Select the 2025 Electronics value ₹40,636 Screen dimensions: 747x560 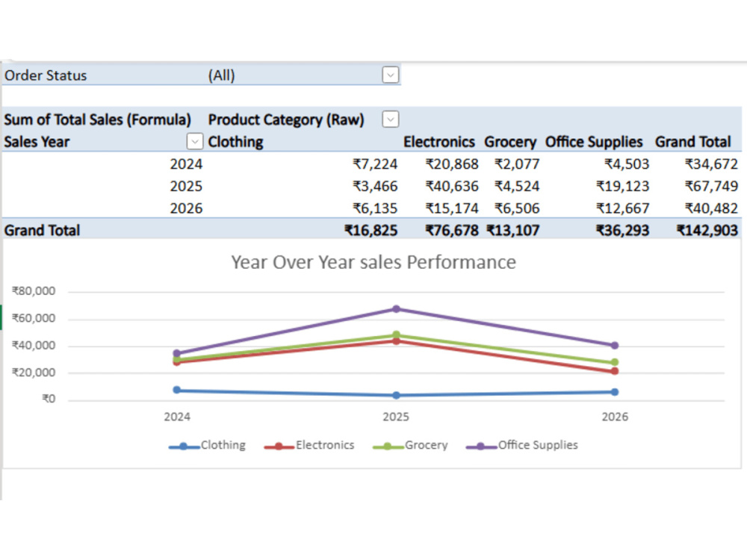452,186
